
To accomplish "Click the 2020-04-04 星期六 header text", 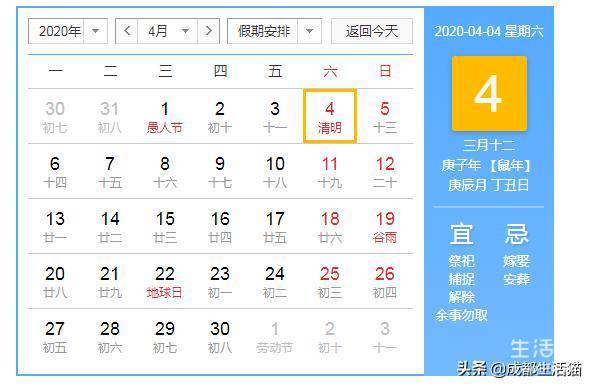I will (x=489, y=31).
